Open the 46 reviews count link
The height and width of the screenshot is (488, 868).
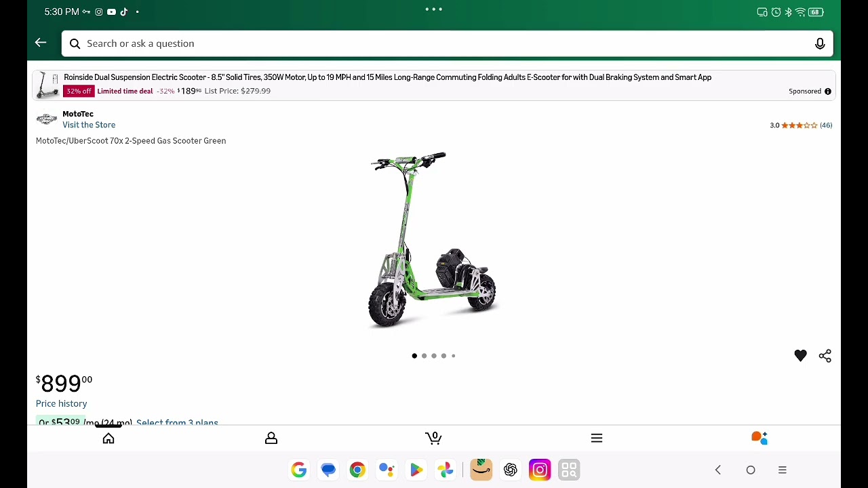(826, 125)
